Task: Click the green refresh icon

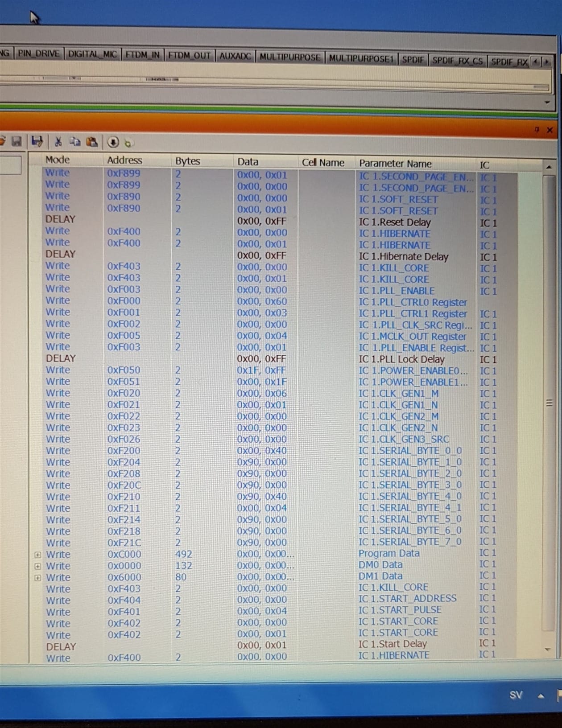Action: tap(128, 143)
